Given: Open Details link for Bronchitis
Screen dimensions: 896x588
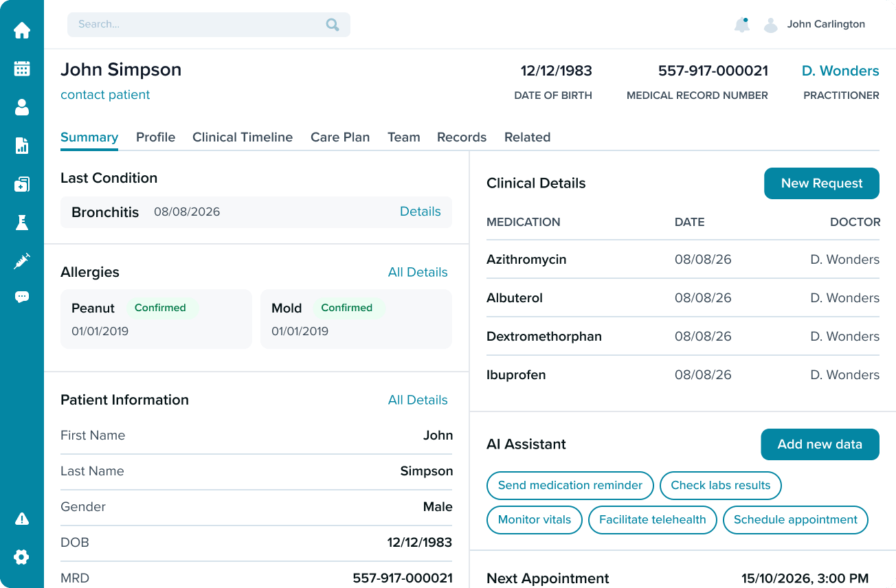Looking at the screenshot, I should click(421, 212).
